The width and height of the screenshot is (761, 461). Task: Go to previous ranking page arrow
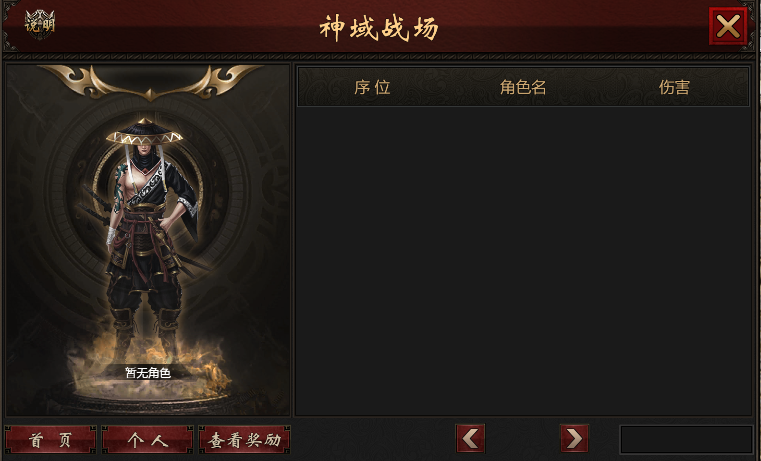coord(470,439)
